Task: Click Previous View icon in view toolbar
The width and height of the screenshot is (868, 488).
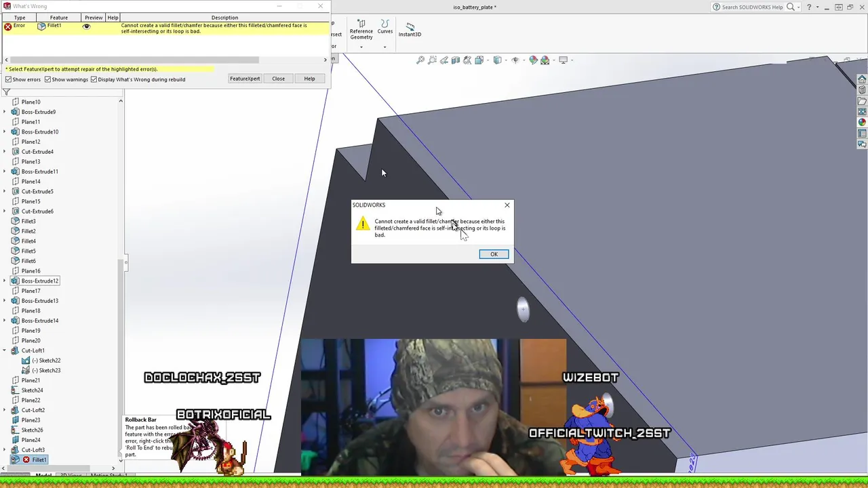Action: (444, 60)
